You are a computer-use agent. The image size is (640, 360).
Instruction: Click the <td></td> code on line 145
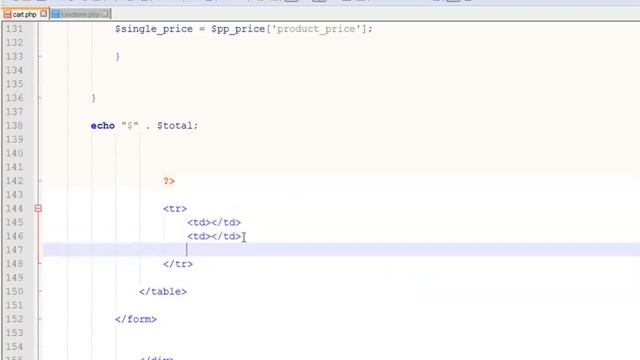coord(214,222)
